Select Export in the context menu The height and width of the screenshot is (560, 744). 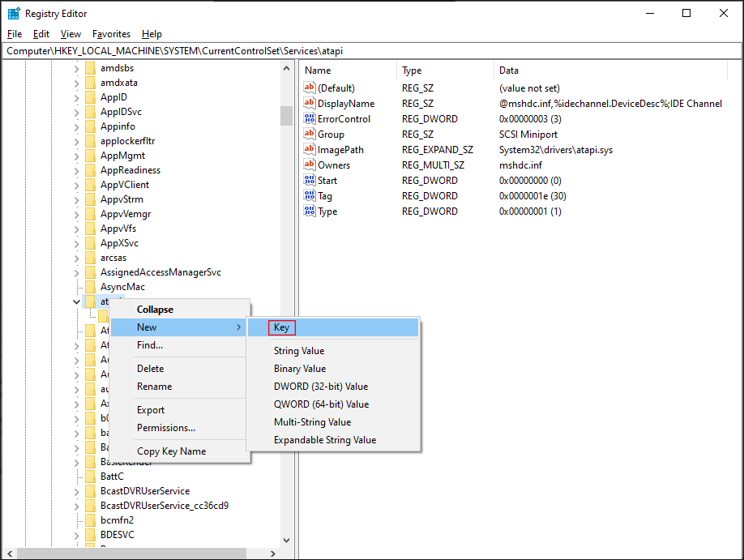pos(178,410)
